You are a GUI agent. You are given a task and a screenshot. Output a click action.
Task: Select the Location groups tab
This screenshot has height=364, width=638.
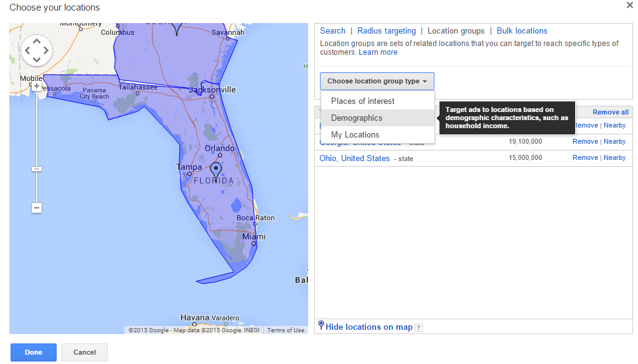456,31
